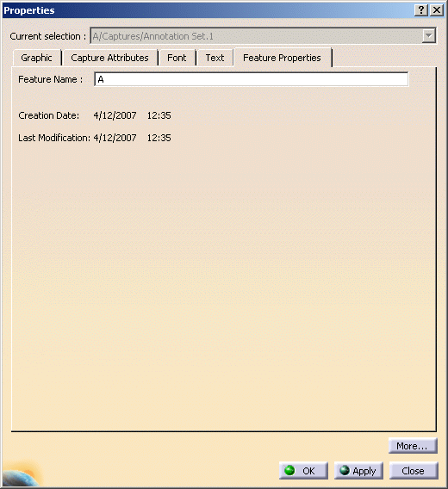Click the green light icon on OK
The image size is (448, 489).
(289, 470)
